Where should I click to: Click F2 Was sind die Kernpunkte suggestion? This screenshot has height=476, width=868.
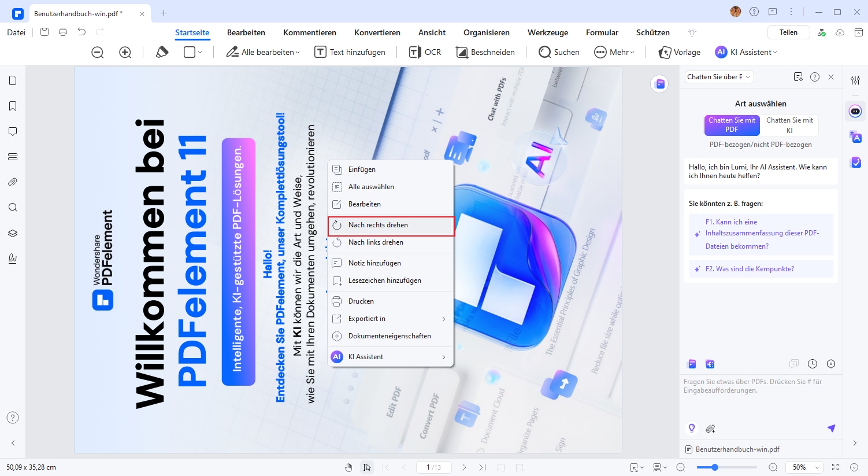[x=761, y=269]
